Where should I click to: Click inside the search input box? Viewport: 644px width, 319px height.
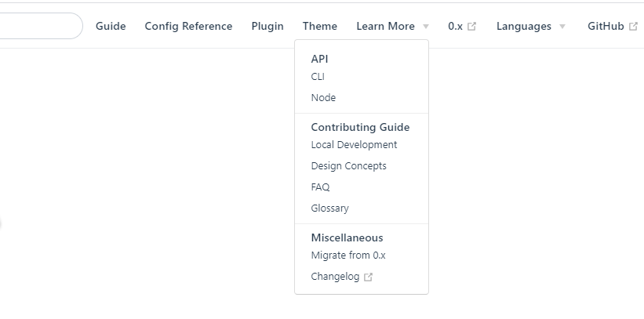[x=40, y=26]
